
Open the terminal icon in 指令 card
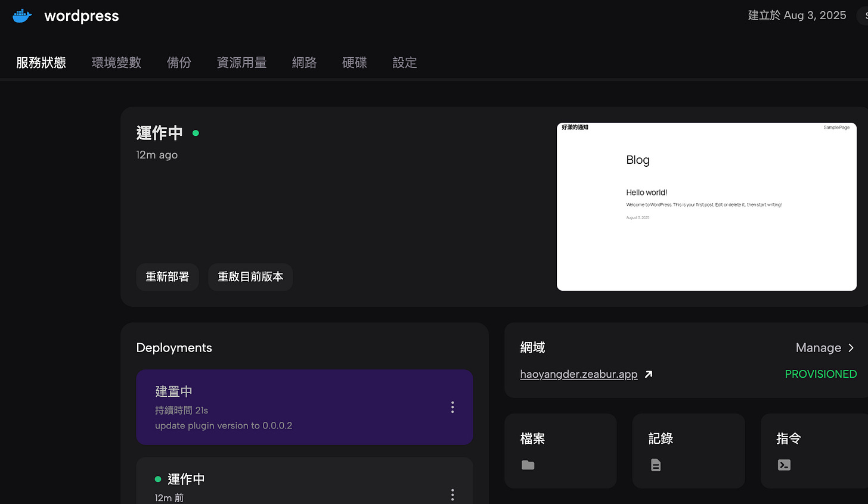coord(784,465)
